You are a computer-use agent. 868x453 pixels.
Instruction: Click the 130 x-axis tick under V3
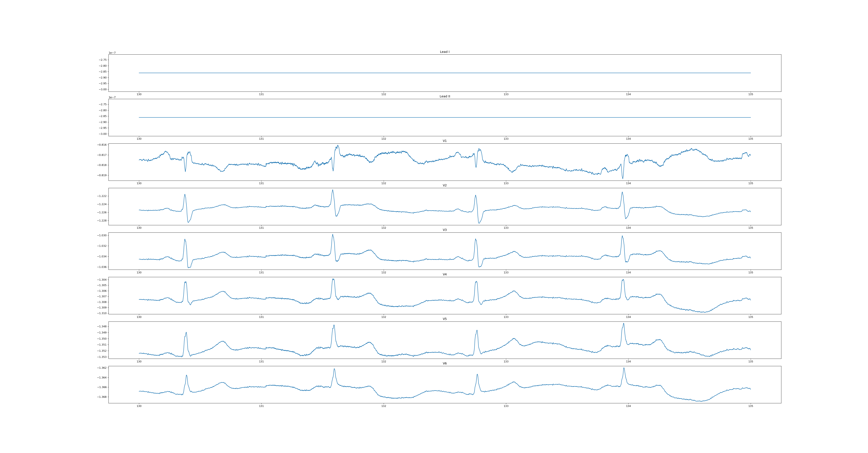tap(139, 272)
